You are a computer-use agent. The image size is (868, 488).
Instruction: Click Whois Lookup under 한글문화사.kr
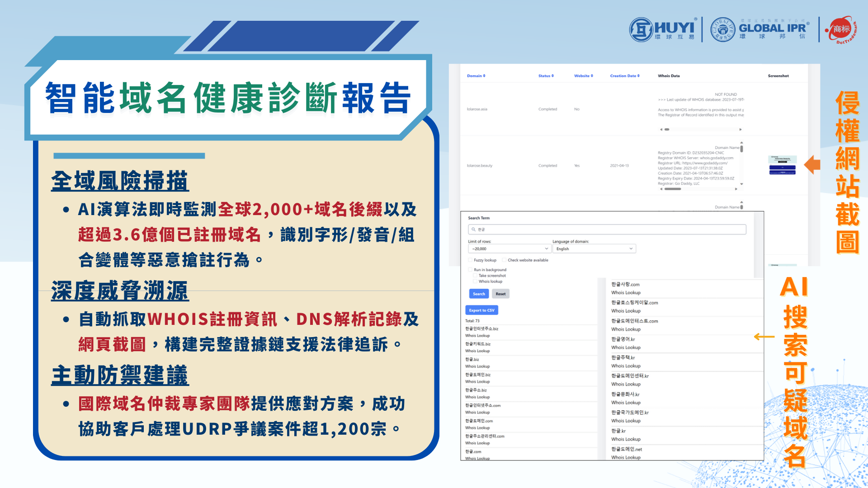[x=626, y=403]
